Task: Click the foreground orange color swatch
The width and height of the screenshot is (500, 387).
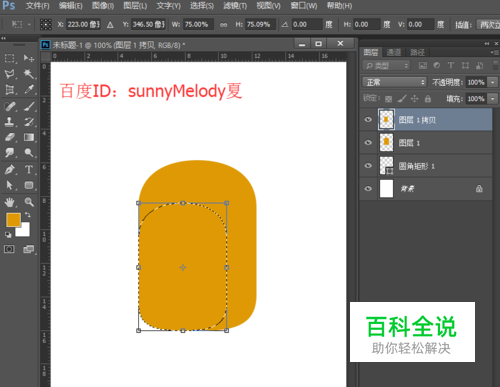Action: (12, 220)
